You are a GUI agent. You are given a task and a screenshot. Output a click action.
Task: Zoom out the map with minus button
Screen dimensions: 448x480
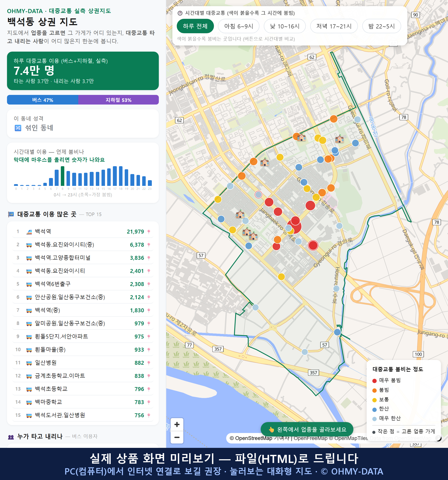177,437
